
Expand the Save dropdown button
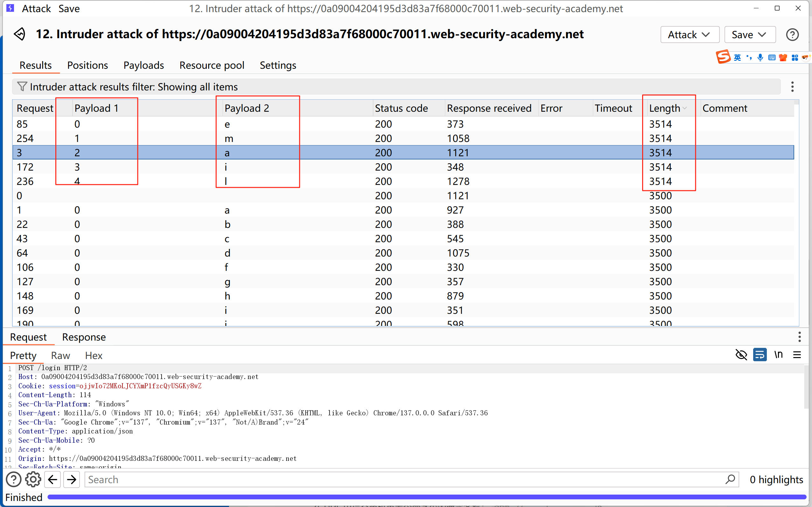[x=749, y=35]
